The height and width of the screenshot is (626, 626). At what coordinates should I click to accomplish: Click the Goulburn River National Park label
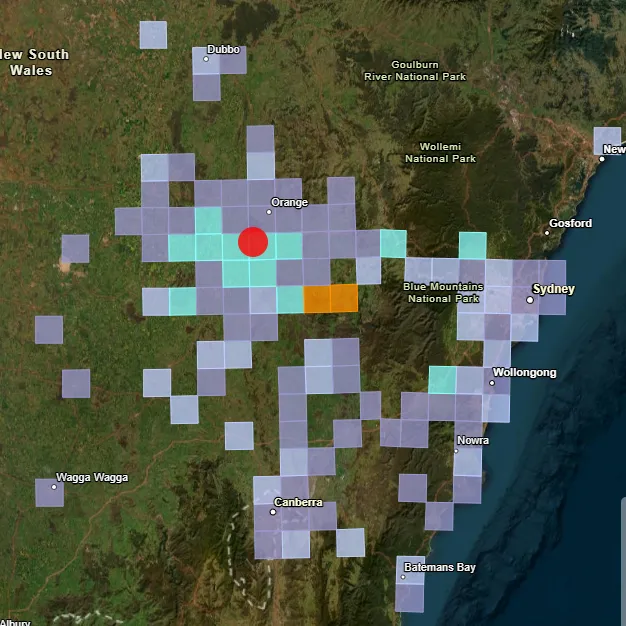415,71
